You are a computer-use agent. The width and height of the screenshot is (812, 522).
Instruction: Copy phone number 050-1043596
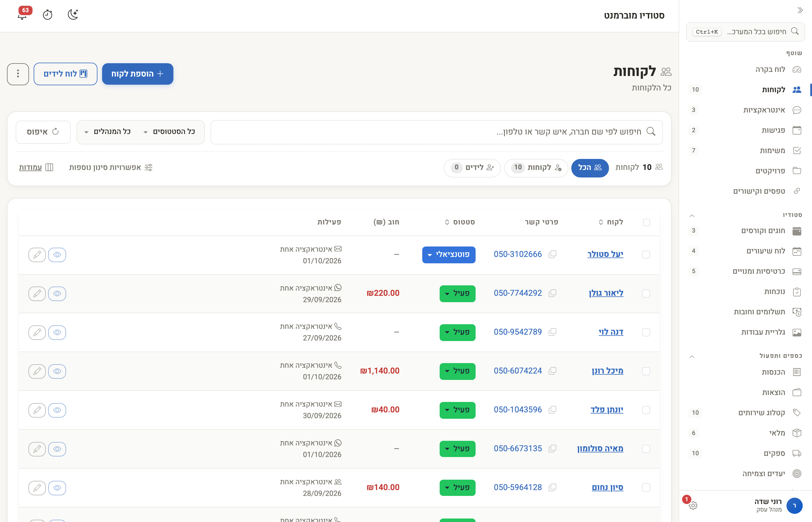pos(552,410)
